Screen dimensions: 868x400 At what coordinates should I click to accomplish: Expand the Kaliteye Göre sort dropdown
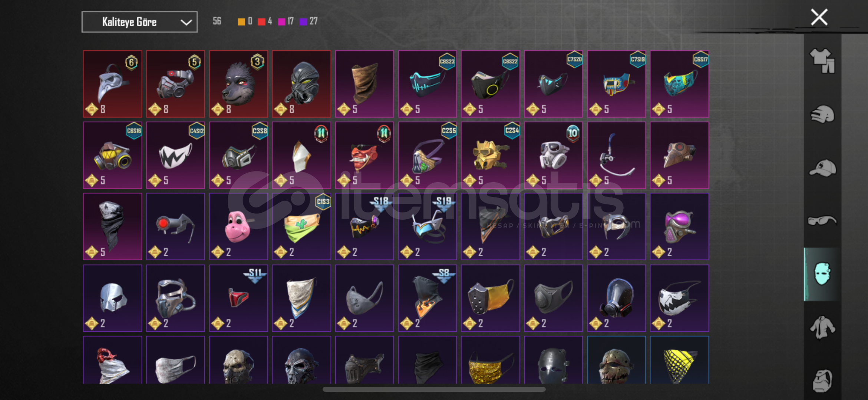[139, 22]
